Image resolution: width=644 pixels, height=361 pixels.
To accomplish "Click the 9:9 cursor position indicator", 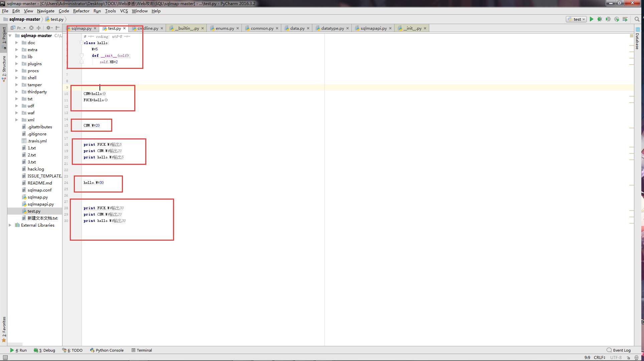I will click(x=587, y=357).
